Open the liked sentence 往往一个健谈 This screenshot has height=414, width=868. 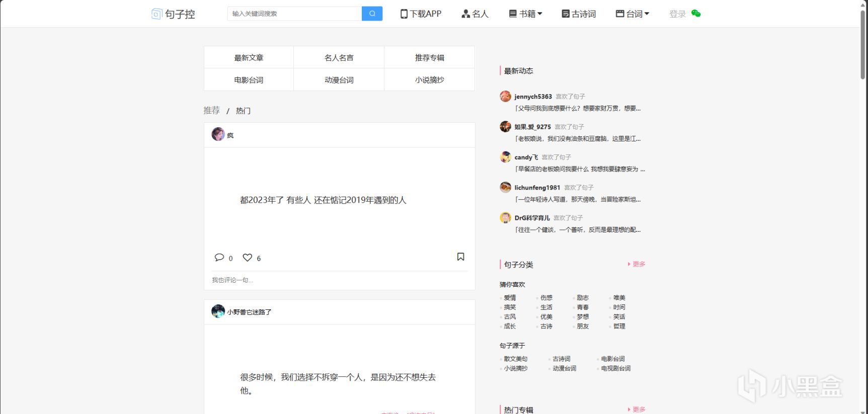coord(578,229)
